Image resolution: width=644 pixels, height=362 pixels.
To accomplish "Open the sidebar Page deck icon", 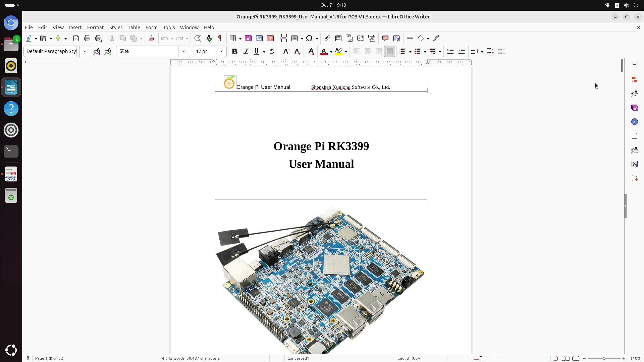I will pos(634,136).
